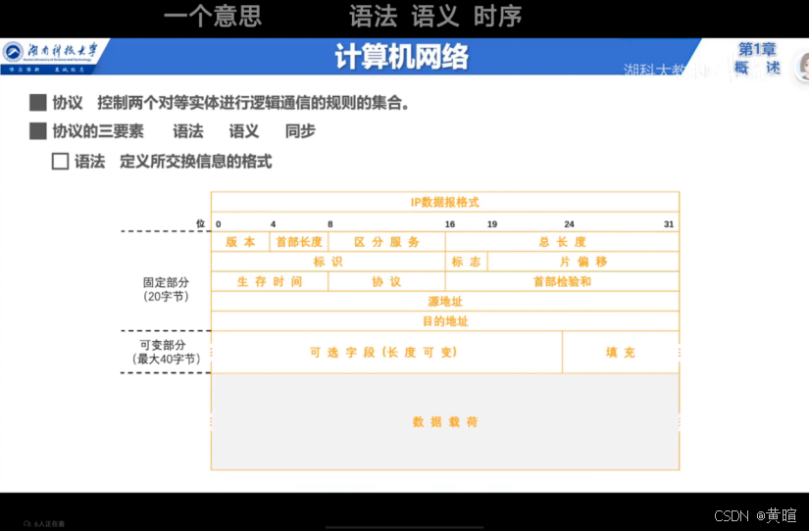Click the 源地址 row
The image size is (809, 532).
(445, 301)
